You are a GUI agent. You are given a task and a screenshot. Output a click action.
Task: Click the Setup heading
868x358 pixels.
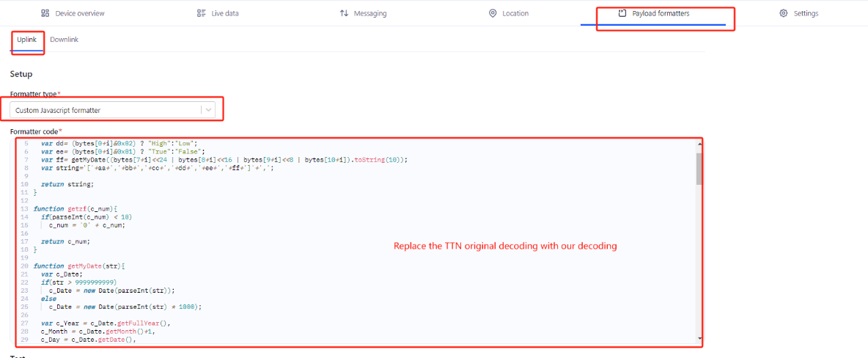pos(21,73)
